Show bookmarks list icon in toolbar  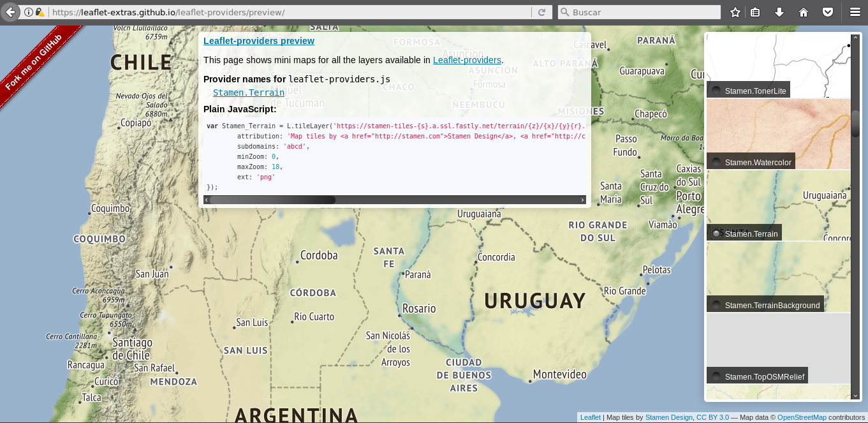tap(755, 12)
